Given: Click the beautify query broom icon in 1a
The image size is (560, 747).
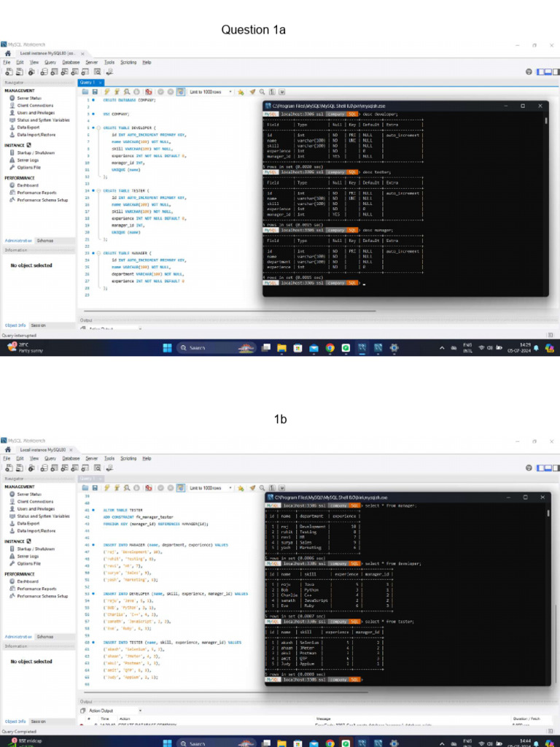Looking at the screenshot, I should [252, 92].
